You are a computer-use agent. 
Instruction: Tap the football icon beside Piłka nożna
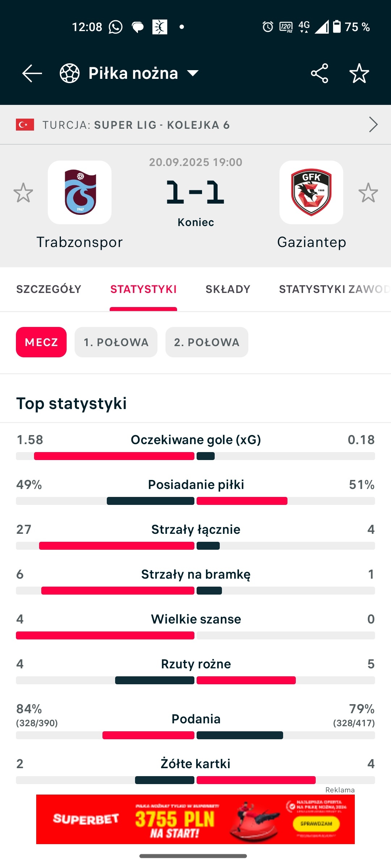[x=70, y=73]
